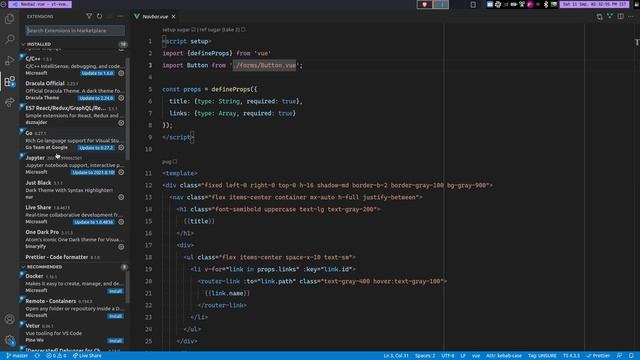Click Prettier in the status bar

[x=598, y=356]
